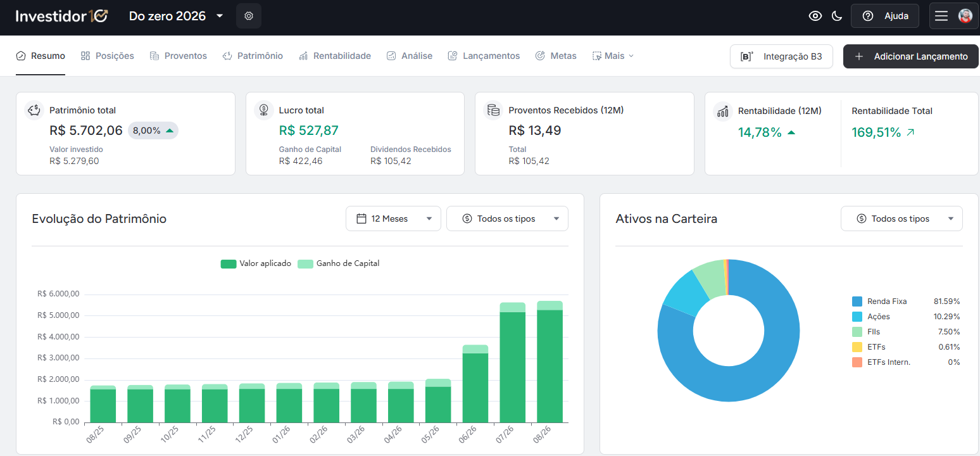The width and height of the screenshot is (980, 456).
Task: Open portfolio settings gear icon
Action: coord(249,16)
